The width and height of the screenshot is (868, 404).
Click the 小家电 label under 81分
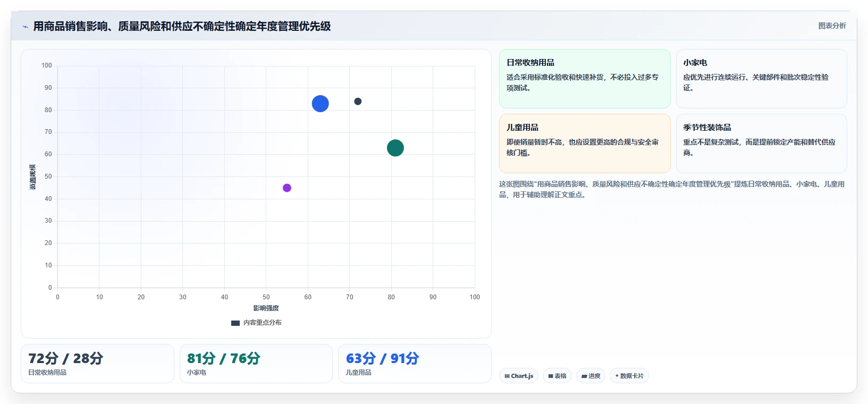tap(197, 373)
